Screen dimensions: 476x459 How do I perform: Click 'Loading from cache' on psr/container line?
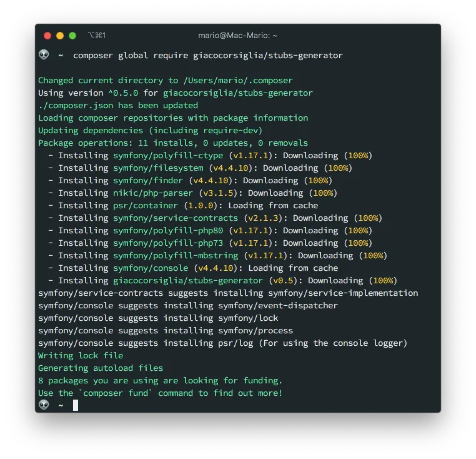click(273, 206)
